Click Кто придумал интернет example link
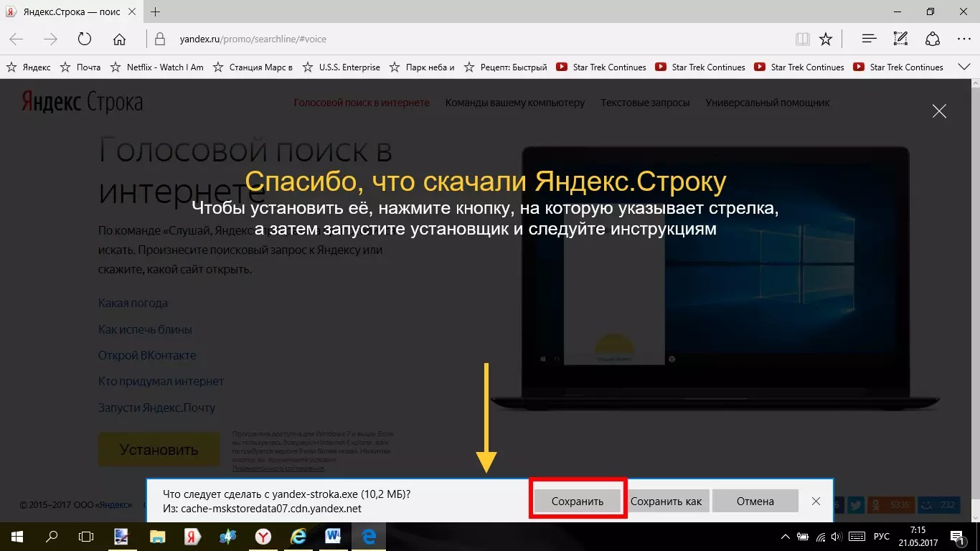Image resolution: width=980 pixels, height=551 pixels. click(x=161, y=381)
